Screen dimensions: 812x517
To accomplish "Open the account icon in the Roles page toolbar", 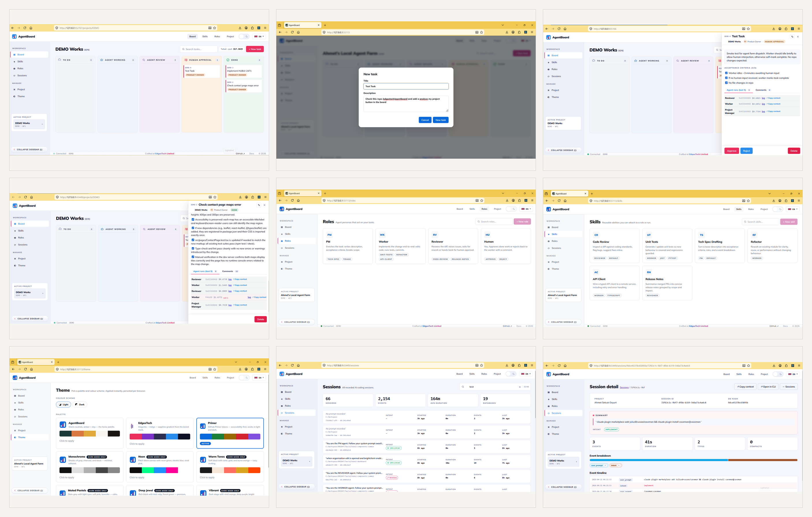I will [513, 201].
